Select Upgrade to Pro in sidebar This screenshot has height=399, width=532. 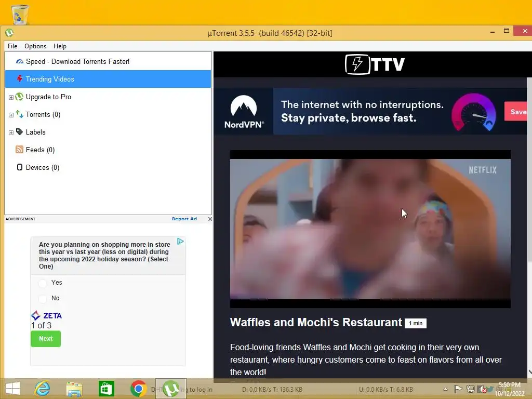pos(108,97)
